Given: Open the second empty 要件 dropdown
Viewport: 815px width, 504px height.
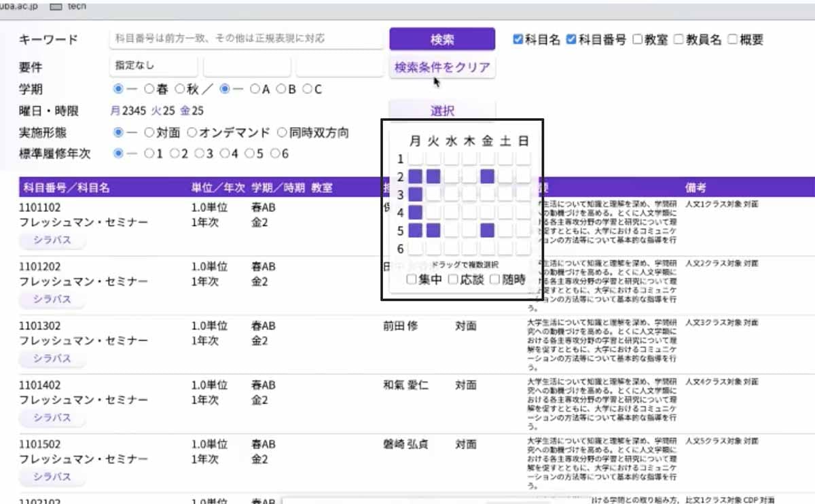Looking at the screenshot, I should point(247,67).
